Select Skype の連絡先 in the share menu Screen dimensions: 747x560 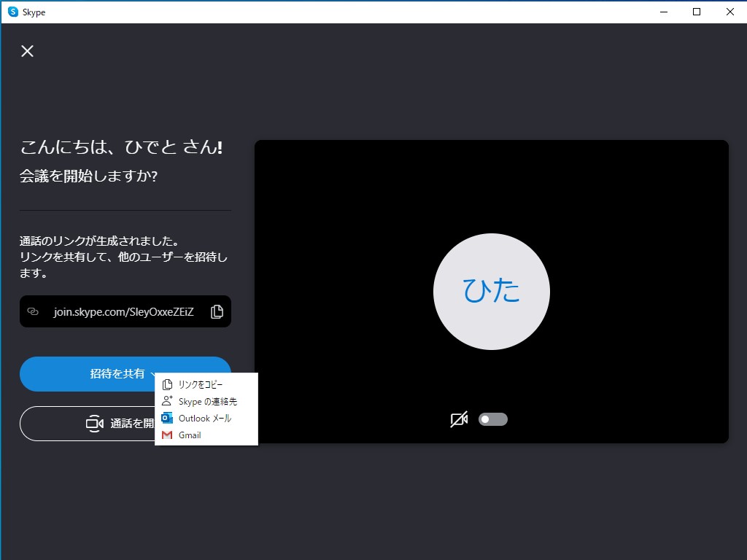(x=206, y=402)
